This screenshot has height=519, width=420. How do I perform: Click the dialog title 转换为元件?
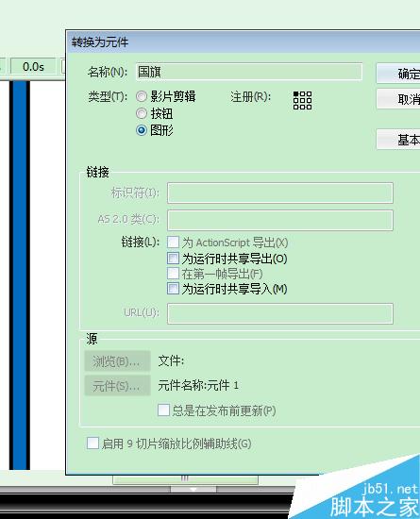[x=100, y=42]
